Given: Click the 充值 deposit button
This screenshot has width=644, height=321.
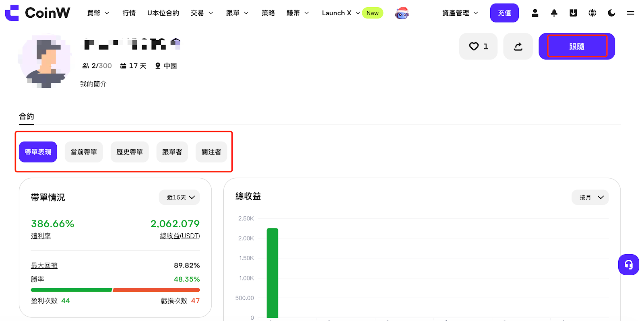Looking at the screenshot, I should click(x=504, y=13).
